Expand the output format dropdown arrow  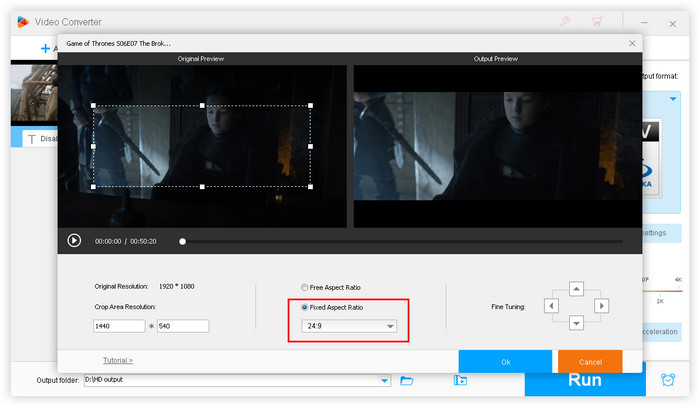[x=673, y=99]
